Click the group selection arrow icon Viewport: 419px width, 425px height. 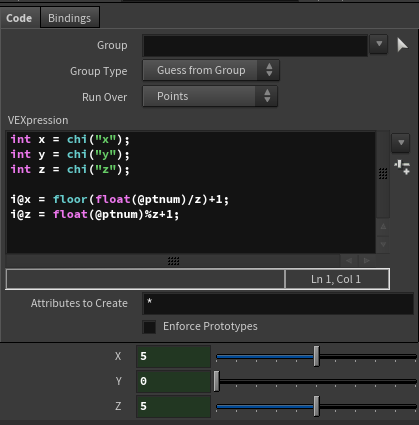(x=402, y=45)
